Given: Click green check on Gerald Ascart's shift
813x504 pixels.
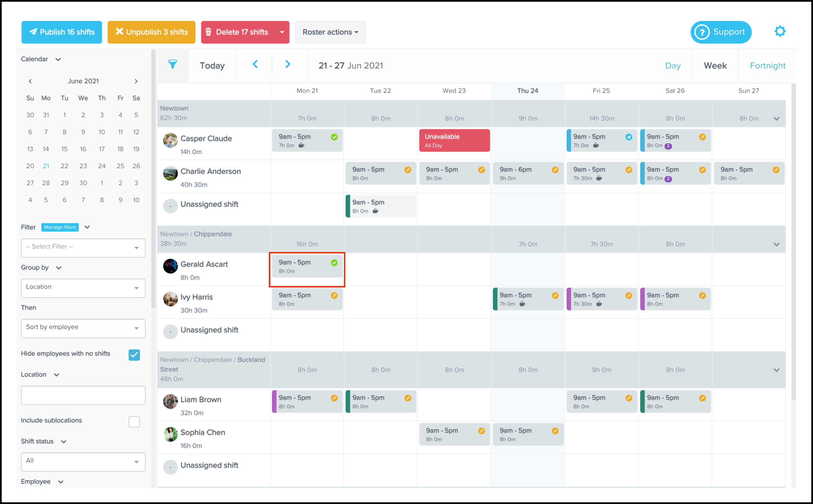Looking at the screenshot, I should coord(334,263).
